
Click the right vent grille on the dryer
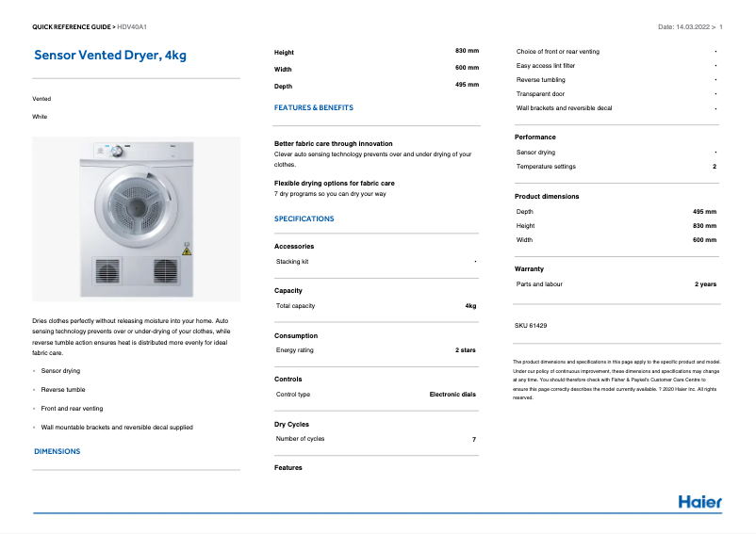(165, 271)
